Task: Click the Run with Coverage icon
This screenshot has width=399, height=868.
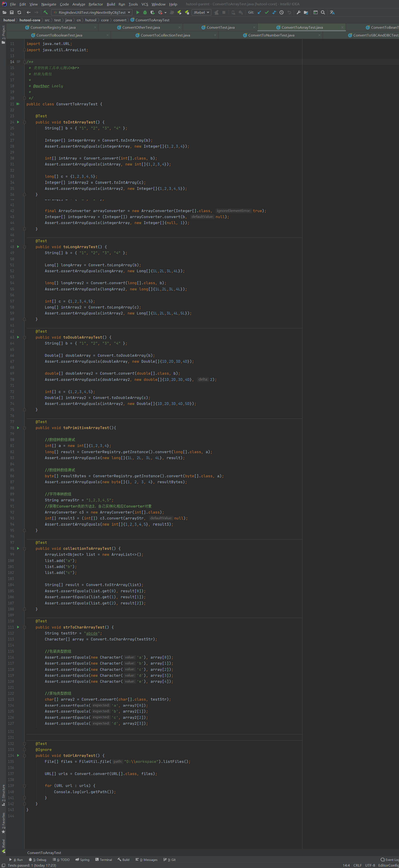Action: (x=152, y=12)
